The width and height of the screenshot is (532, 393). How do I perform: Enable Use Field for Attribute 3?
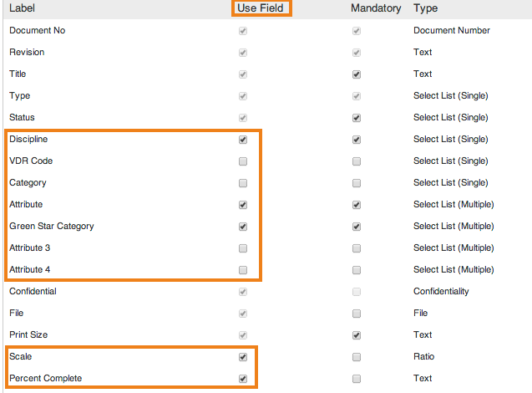click(x=243, y=248)
